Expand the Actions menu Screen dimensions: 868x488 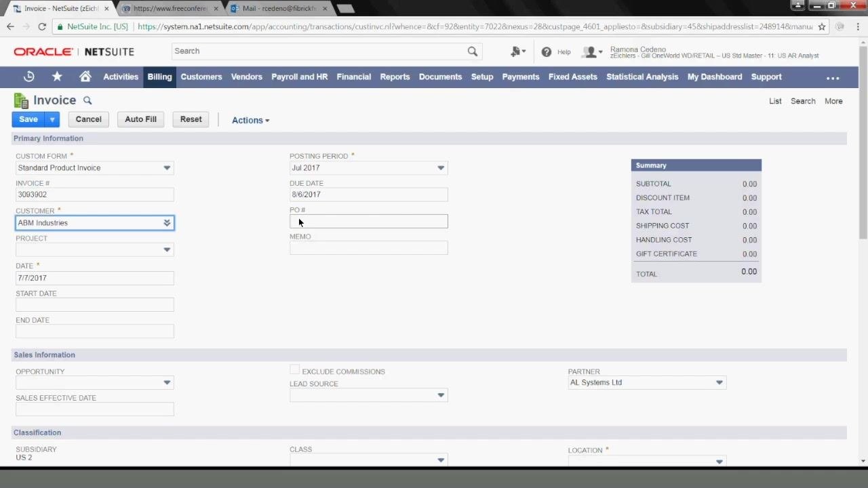250,120
